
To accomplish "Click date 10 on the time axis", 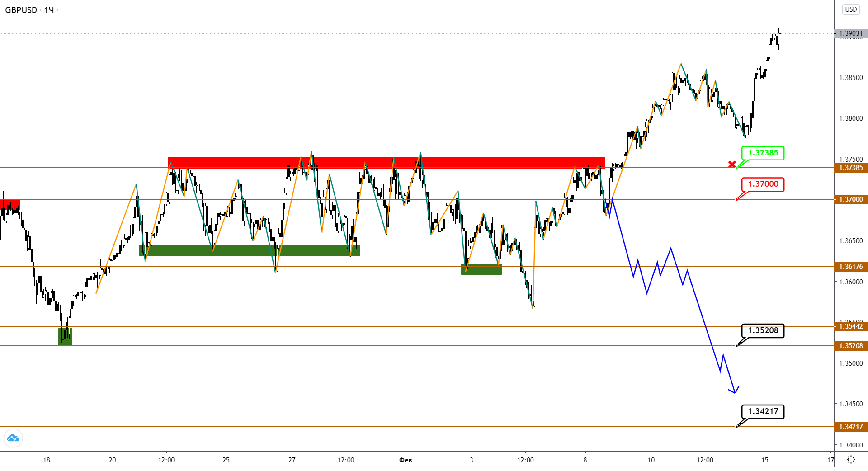I will (x=651, y=460).
